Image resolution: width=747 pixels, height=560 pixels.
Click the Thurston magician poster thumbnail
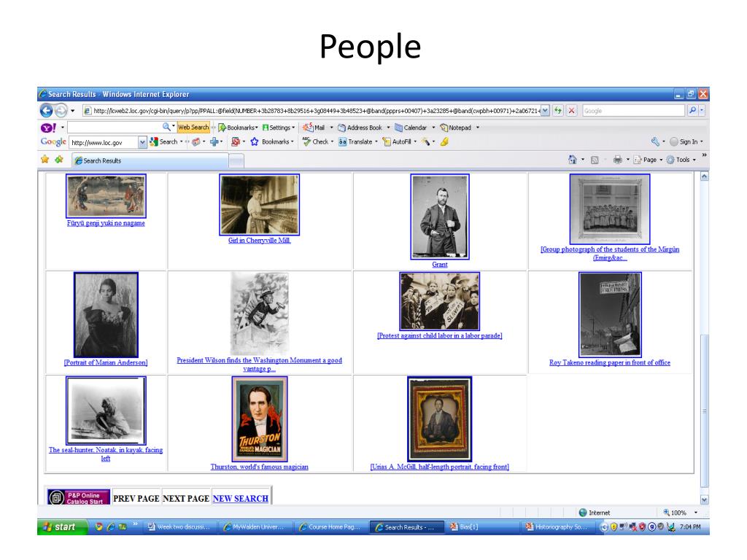260,419
